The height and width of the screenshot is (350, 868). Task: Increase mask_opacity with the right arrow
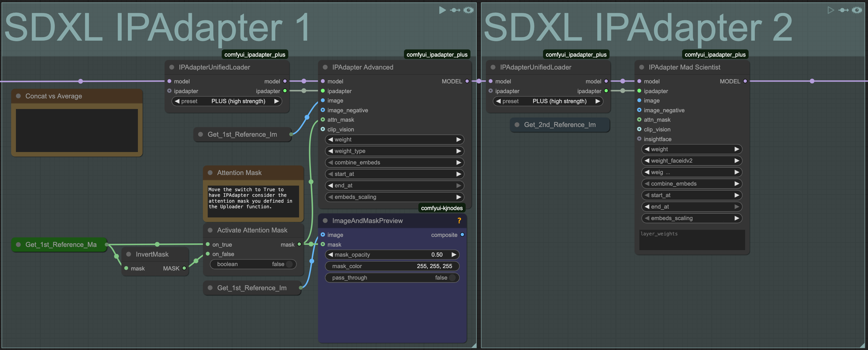click(x=454, y=255)
